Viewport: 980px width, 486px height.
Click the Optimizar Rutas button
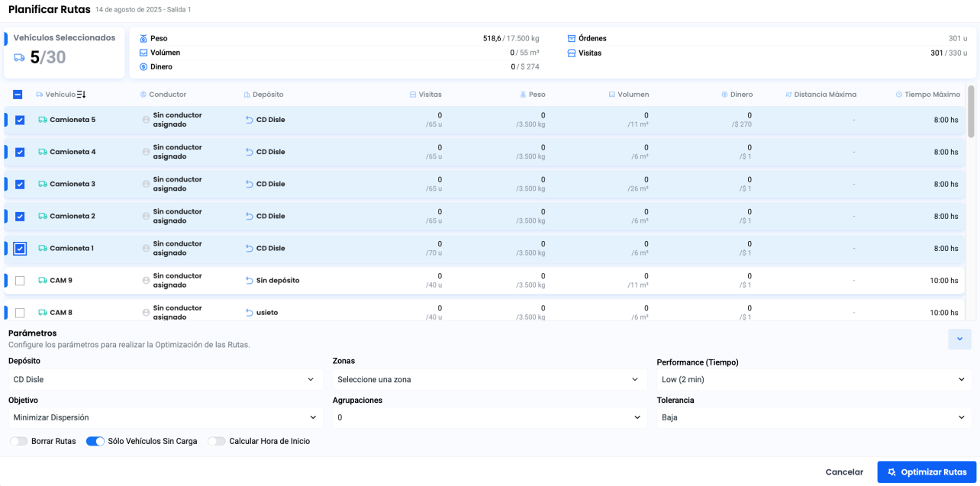[x=927, y=472]
